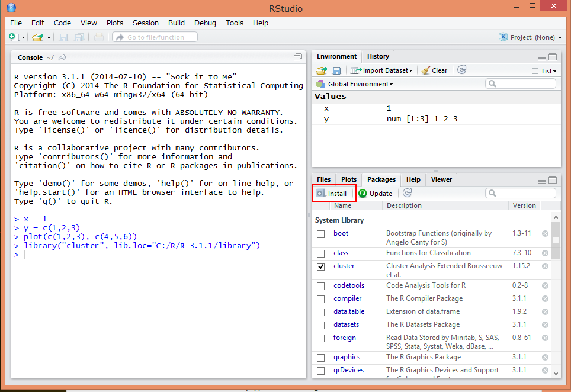Screen dimensions: 571x392
Task: Enable the data.table package checkbox
Action: pos(321,312)
